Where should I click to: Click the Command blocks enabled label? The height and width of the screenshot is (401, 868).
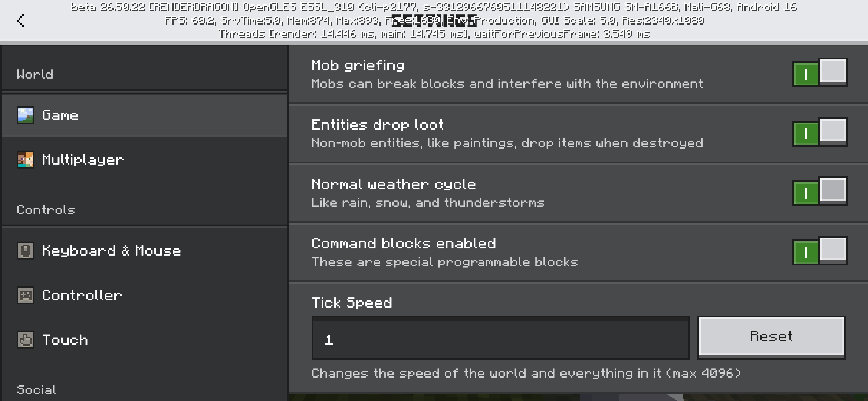click(404, 244)
